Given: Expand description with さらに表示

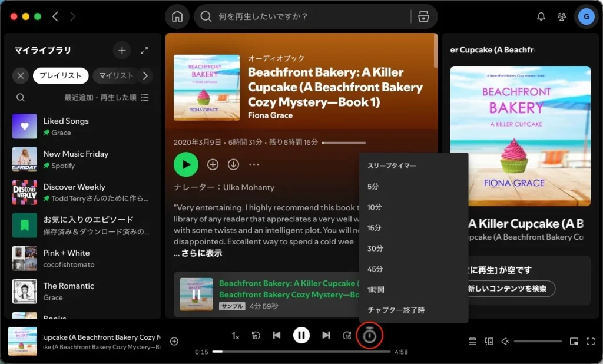Looking at the screenshot, I should click(198, 253).
